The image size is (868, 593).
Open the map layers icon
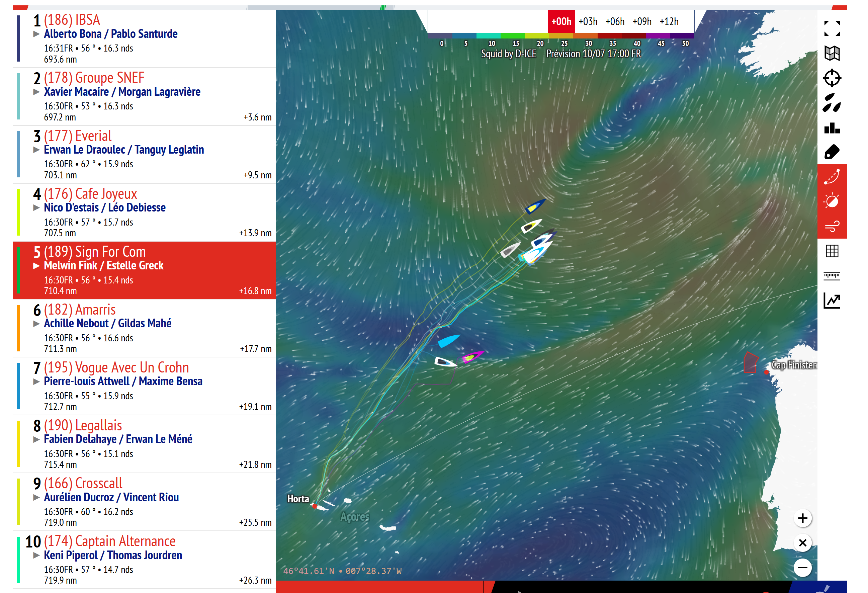(832, 53)
